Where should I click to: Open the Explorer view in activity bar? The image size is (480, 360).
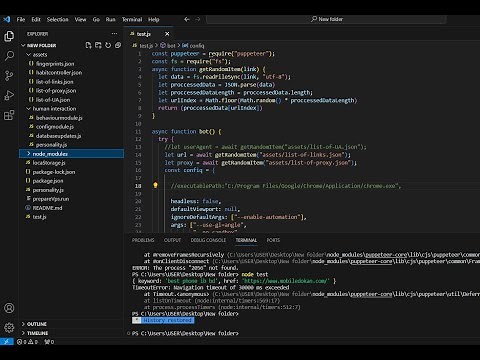click(9, 36)
